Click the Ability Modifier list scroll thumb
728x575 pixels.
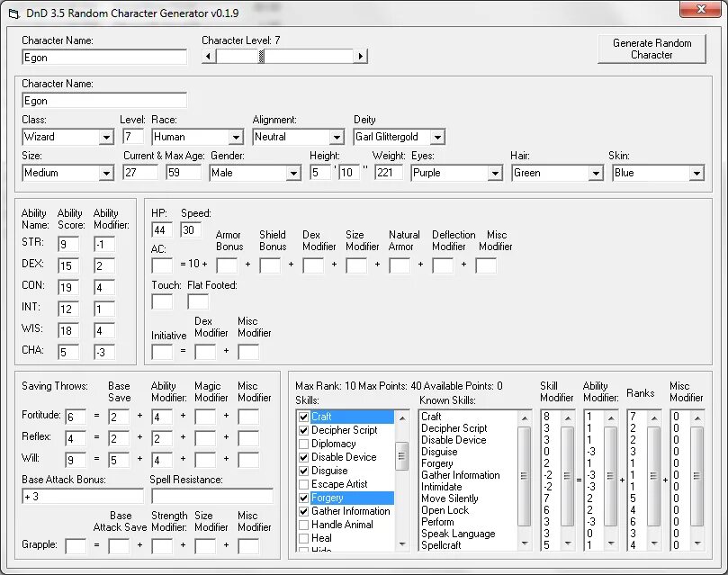click(610, 476)
